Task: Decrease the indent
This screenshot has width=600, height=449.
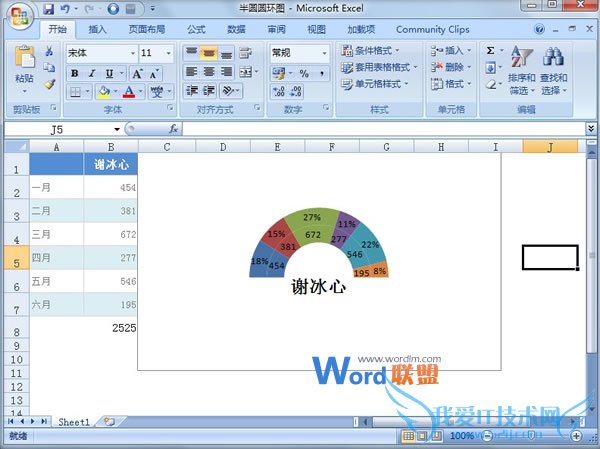Action: pyautogui.click(x=191, y=91)
